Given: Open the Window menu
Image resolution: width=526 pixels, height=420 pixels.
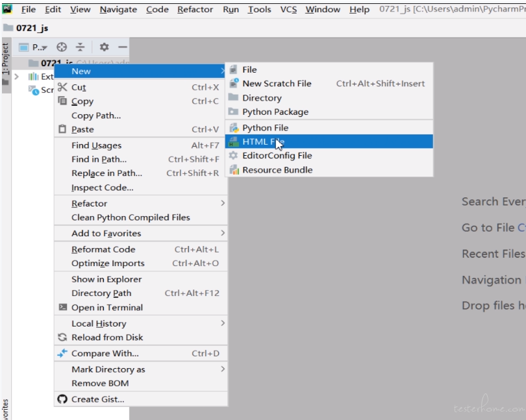Looking at the screenshot, I should (323, 9).
